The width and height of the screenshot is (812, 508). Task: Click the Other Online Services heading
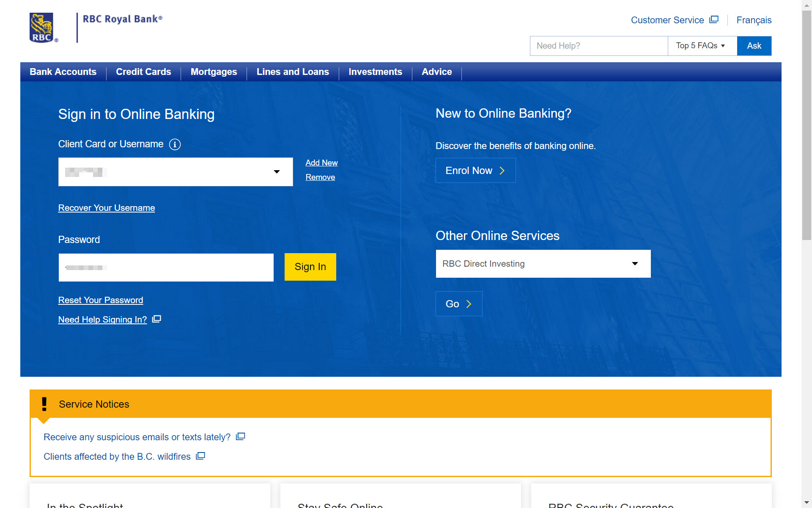pos(497,236)
